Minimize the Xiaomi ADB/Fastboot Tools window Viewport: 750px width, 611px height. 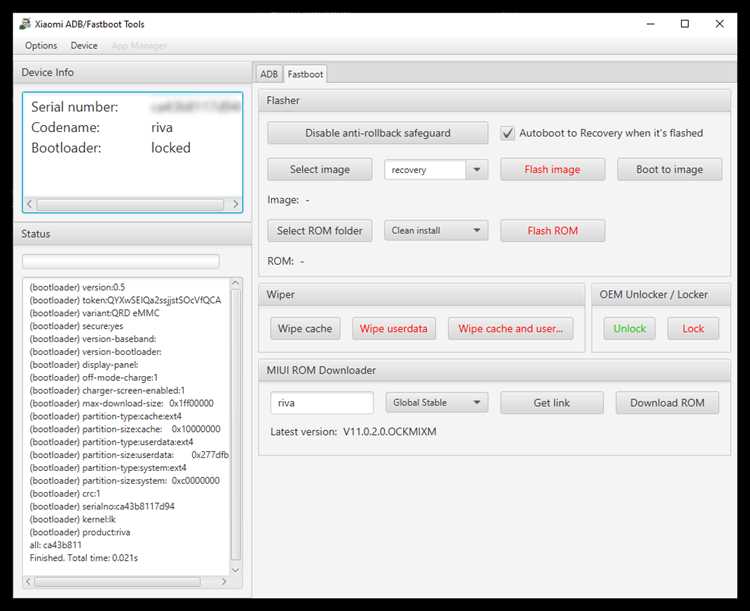[x=651, y=24]
